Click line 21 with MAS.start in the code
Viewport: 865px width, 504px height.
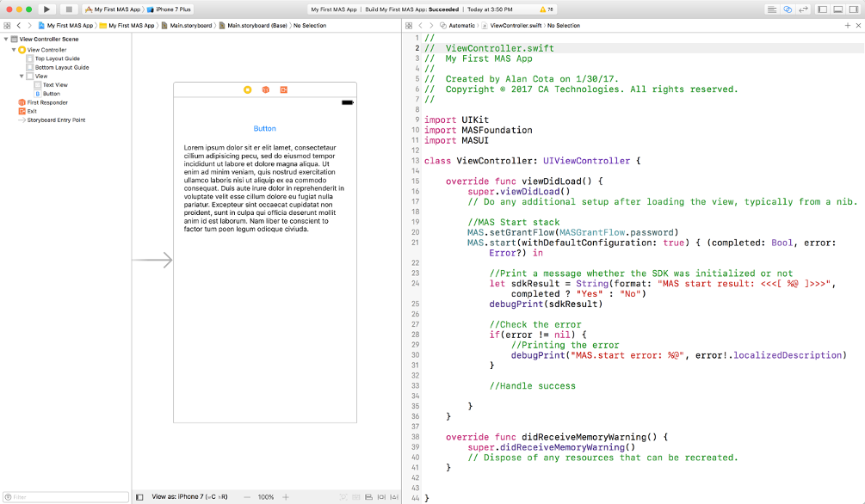coord(652,243)
